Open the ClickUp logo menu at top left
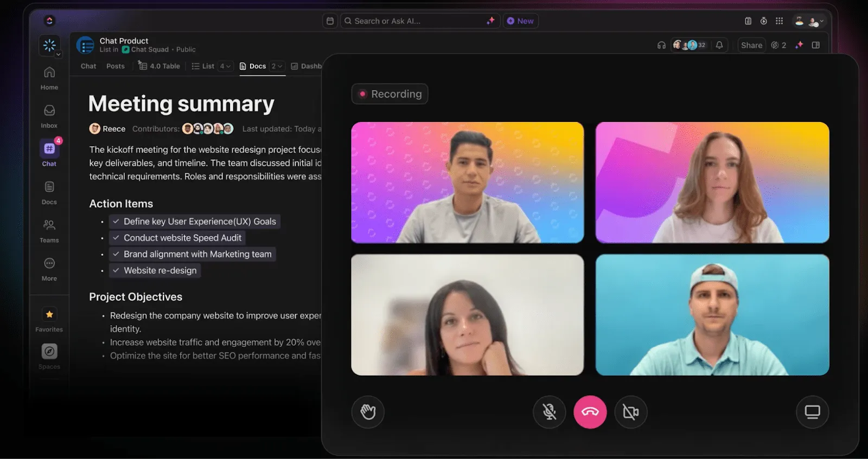The width and height of the screenshot is (868, 459). pyautogui.click(x=49, y=21)
